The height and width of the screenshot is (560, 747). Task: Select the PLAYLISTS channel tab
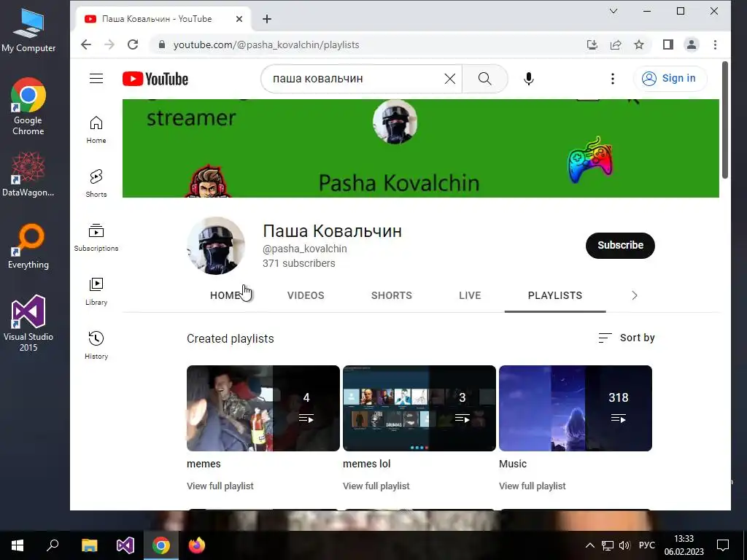coord(555,295)
